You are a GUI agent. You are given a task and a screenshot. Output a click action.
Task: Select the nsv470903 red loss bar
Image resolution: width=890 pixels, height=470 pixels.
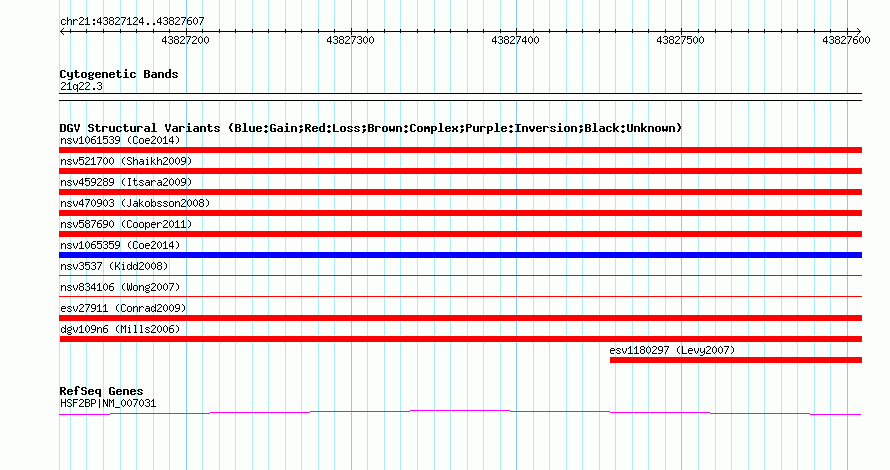click(x=460, y=213)
